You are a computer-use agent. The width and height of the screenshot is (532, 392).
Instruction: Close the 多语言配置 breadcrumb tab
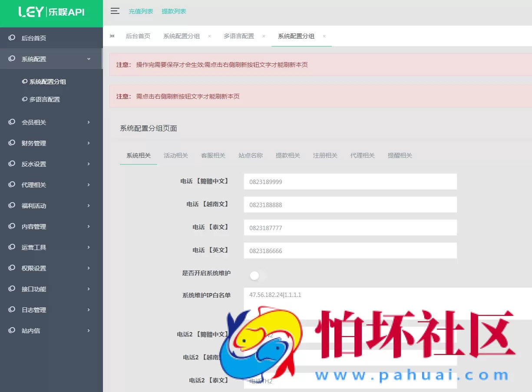[x=264, y=37]
